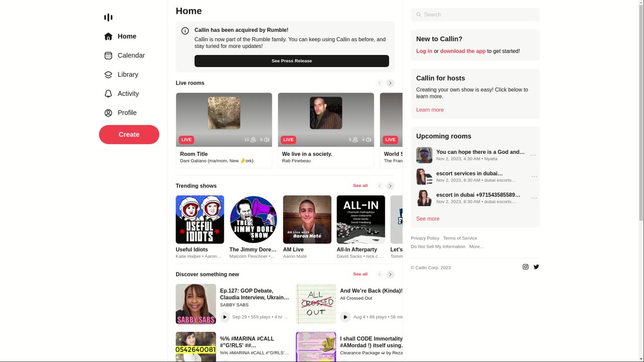Open the 'Room Title' live room card
The image size is (644, 362).
pyautogui.click(x=224, y=130)
